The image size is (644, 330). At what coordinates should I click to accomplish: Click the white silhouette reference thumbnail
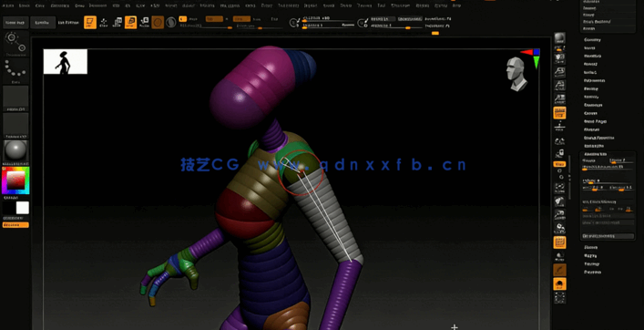(x=66, y=62)
